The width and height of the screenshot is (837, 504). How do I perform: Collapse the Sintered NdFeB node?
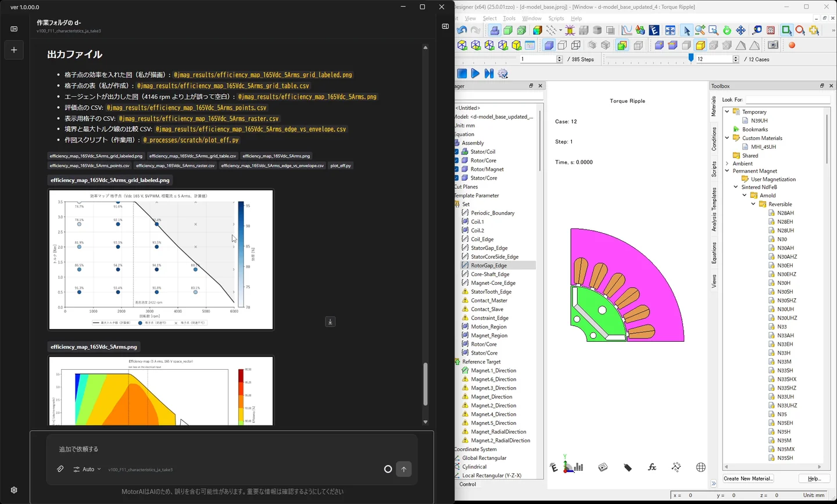(x=736, y=187)
